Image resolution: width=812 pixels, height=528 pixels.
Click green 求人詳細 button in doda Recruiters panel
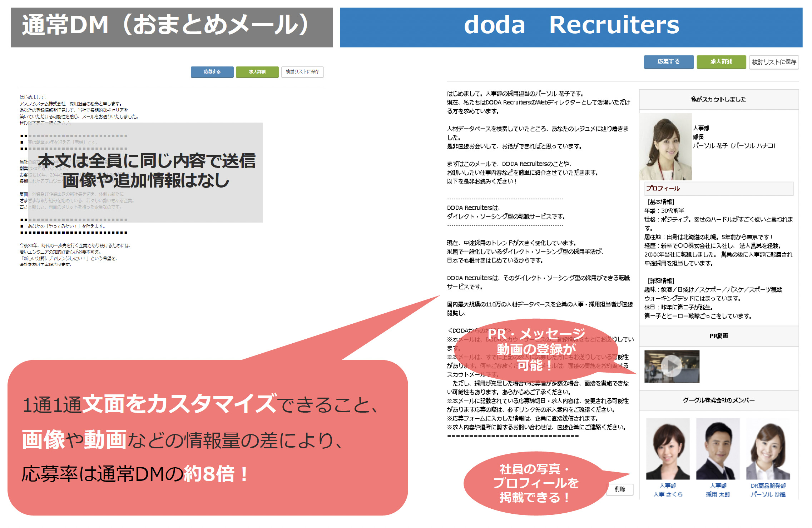pyautogui.click(x=721, y=62)
